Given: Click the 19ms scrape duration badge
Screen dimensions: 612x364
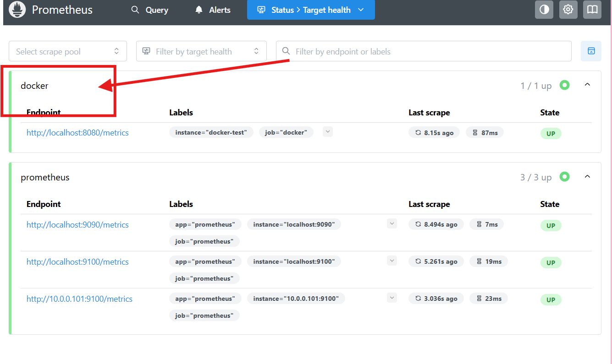Looking at the screenshot, I should pyautogui.click(x=489, y=261).
